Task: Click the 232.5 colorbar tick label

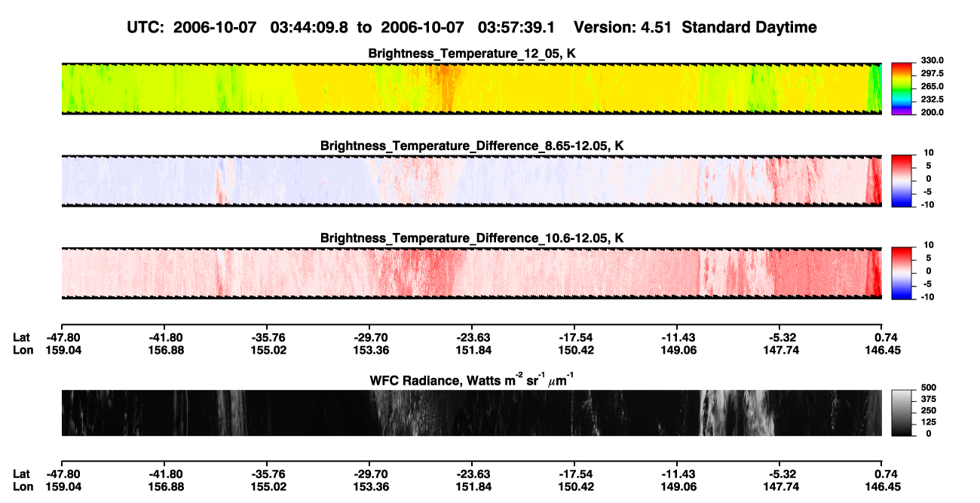Action: [x=931, y=99]
